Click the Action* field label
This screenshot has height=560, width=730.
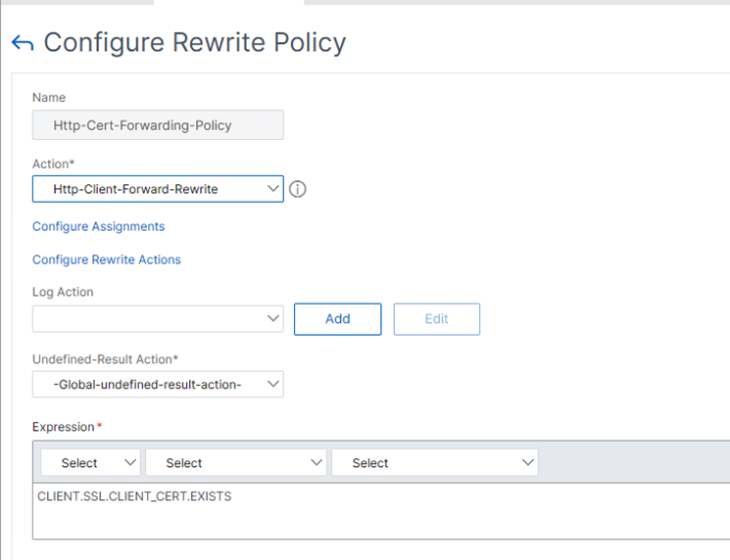tap(53, 162)
